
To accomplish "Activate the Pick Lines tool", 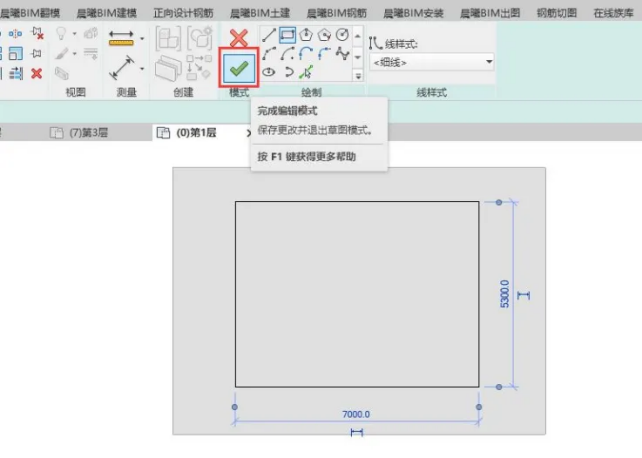I will click(x=306, y=73).
